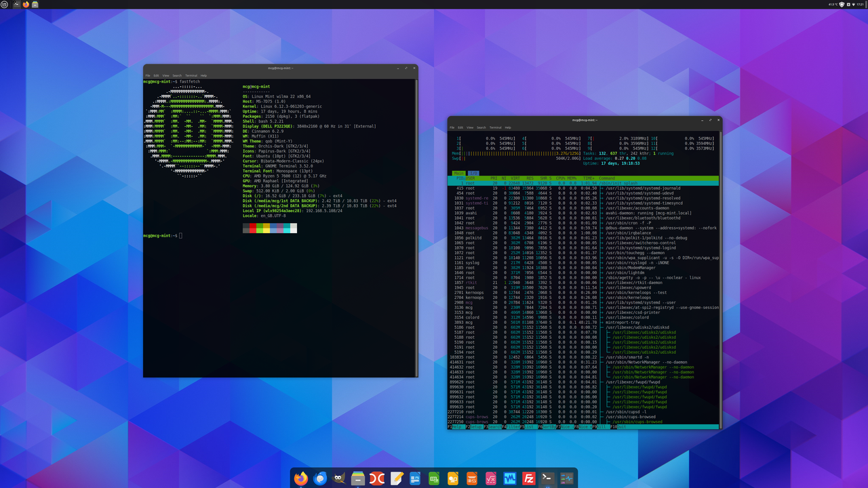Sort htop by MEM% column header
Screen dimensions: 868x488
pos(573,178)
